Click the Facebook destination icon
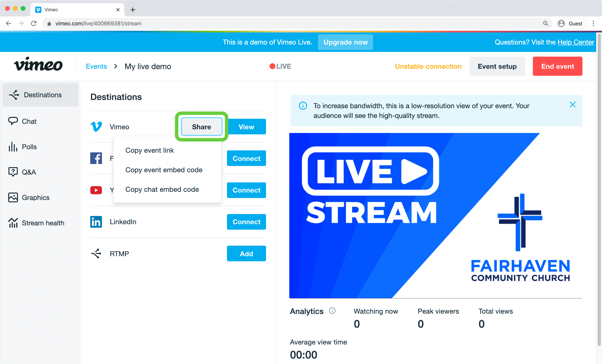The height and width of the screenshot is (364, 602). click(96, 158)
